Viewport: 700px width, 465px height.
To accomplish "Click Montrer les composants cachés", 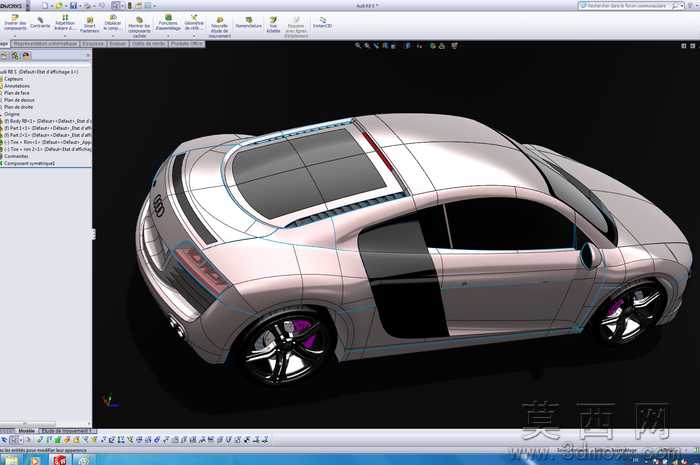I will (139, 26).
